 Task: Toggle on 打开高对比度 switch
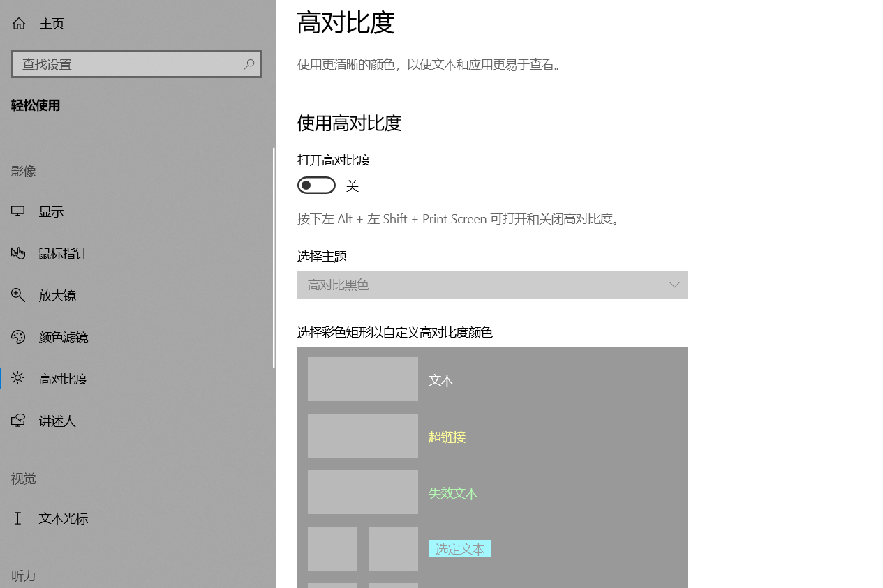coord(316,185)
